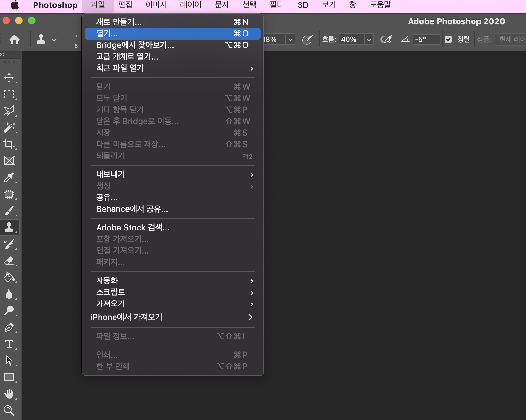Choose 열기... menu item
Viewport: 526px width, 420px height.
[173, 34]
